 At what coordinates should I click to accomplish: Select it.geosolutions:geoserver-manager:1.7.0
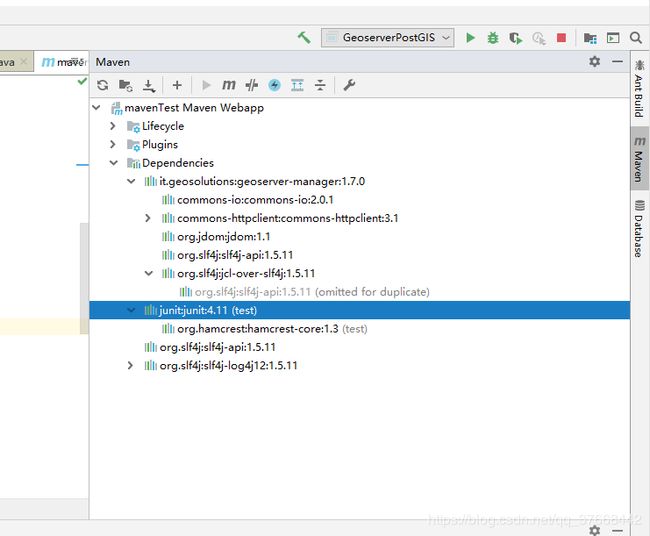262,181
